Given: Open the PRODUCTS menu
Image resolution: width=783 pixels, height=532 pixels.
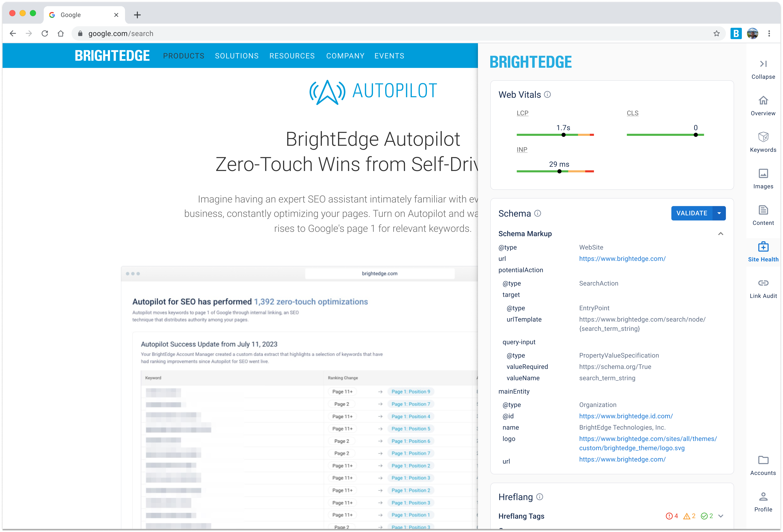Looking at the screenshot, I should tap(184, 56).
